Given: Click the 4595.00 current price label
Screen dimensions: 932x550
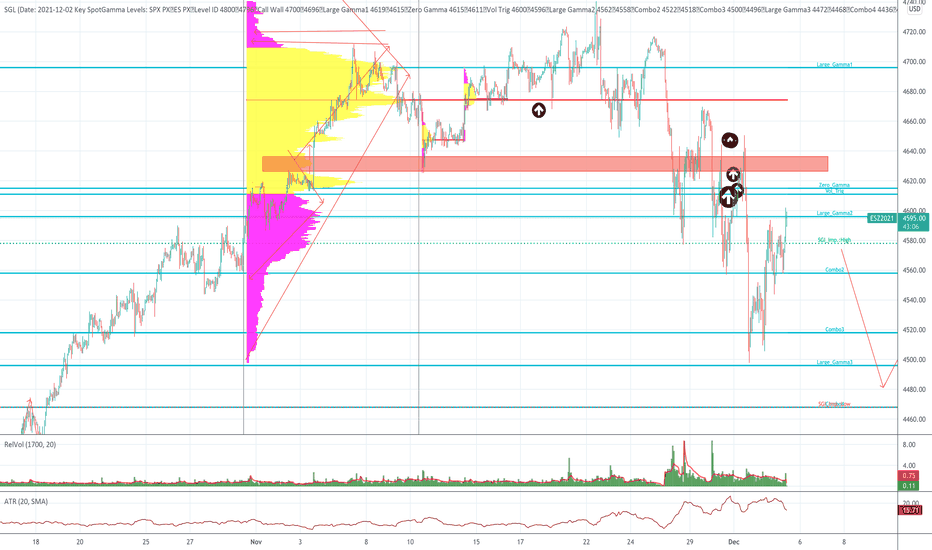Looking at the screenshot, I should [914, 218].
